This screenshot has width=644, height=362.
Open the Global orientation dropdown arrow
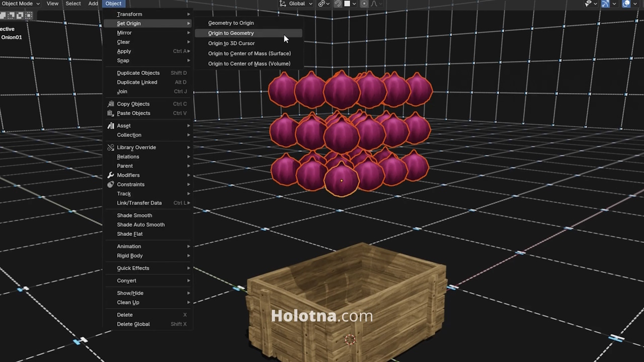(310, 4)
